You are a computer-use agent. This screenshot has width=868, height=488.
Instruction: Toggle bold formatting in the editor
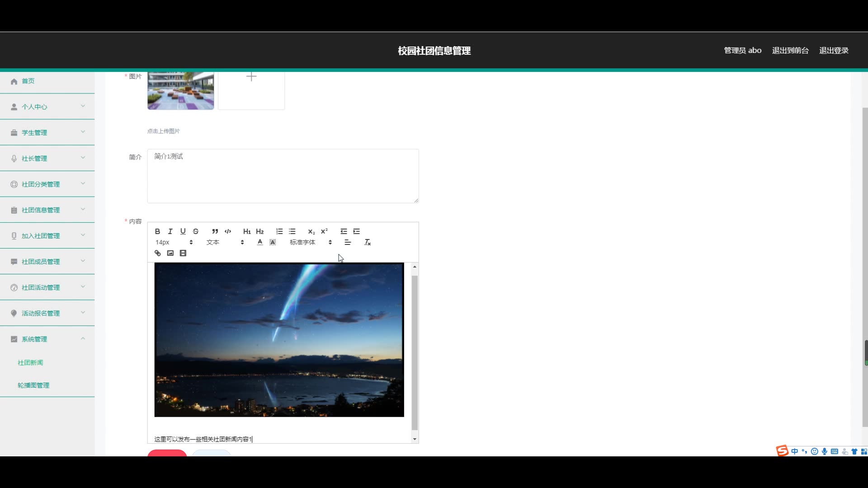coord(157,231)
